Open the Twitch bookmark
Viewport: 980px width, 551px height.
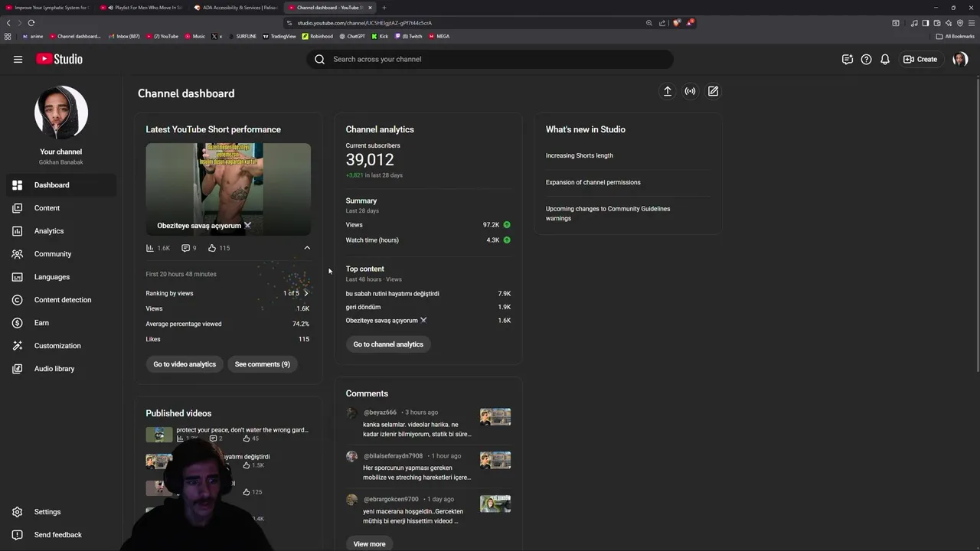pyautogui.click(x=408, y=36)
